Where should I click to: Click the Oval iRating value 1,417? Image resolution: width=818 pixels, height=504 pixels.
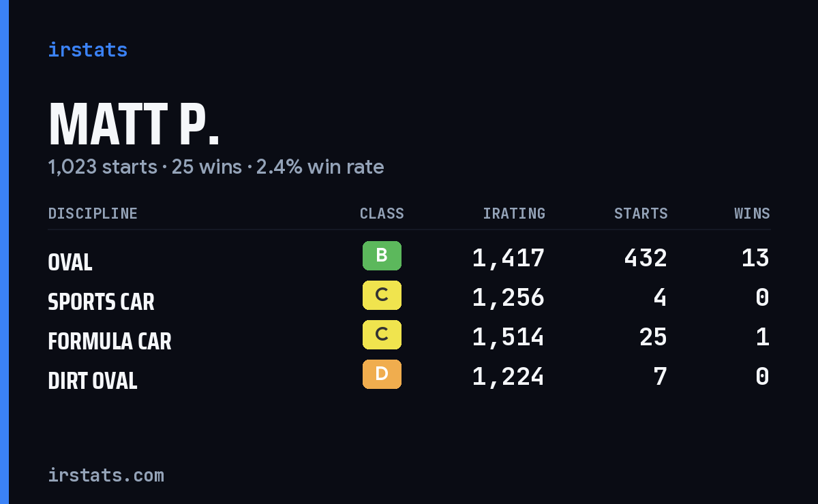point(509,258)
